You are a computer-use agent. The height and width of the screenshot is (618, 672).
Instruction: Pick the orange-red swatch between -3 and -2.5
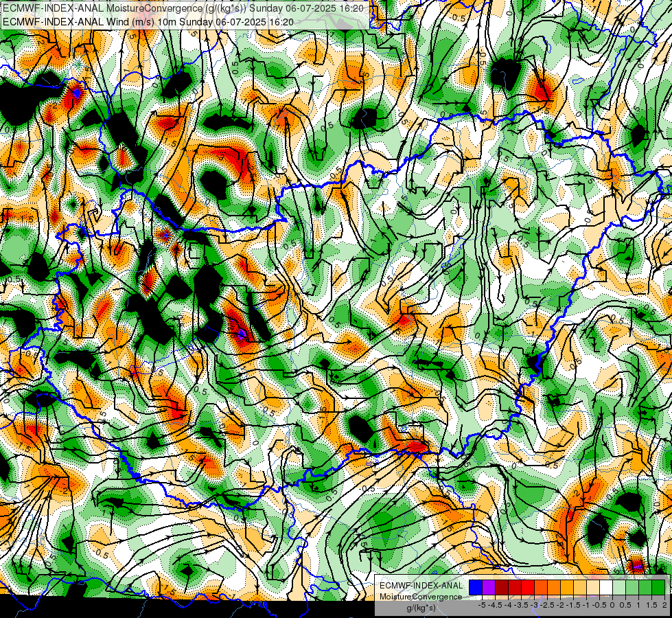coord(541,588)
